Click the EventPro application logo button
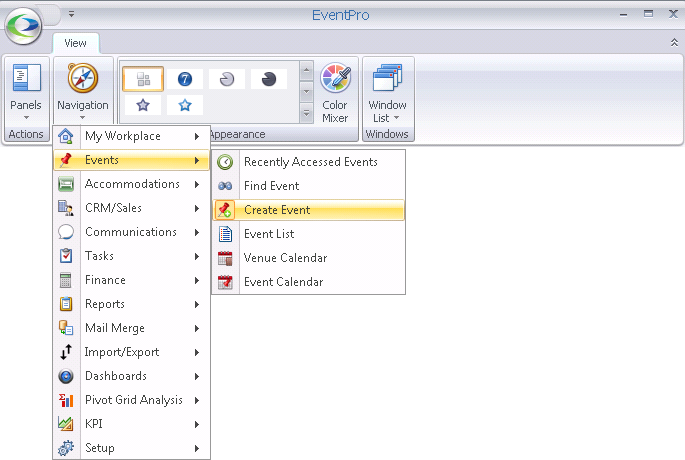The width and height of the screenshot is (685, 460). [23, 26]
